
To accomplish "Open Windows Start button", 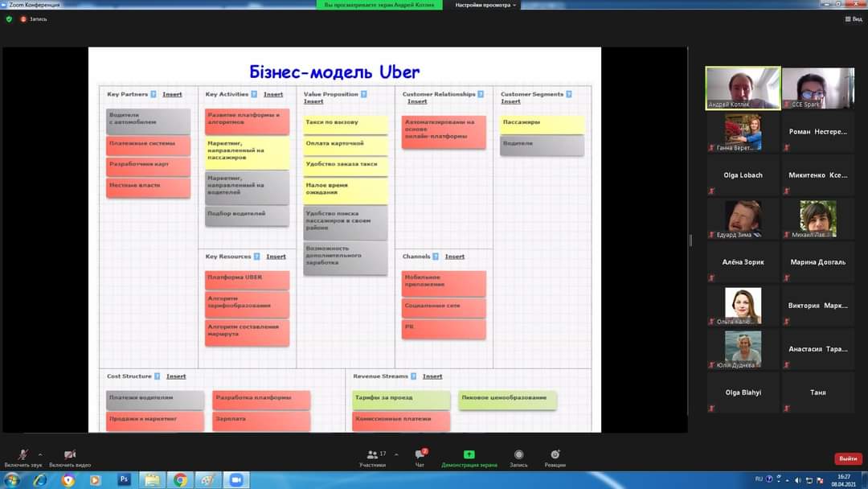I will click(x=12, y=479).
